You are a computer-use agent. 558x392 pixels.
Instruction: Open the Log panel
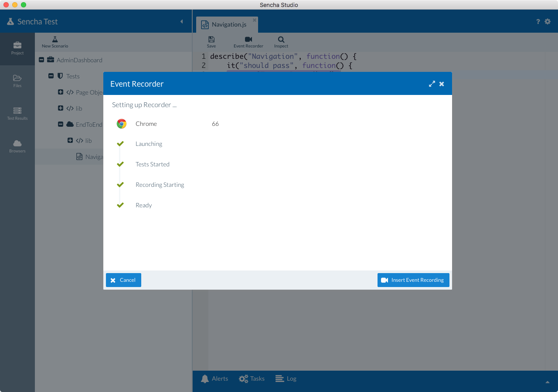[x=286, y=379]
